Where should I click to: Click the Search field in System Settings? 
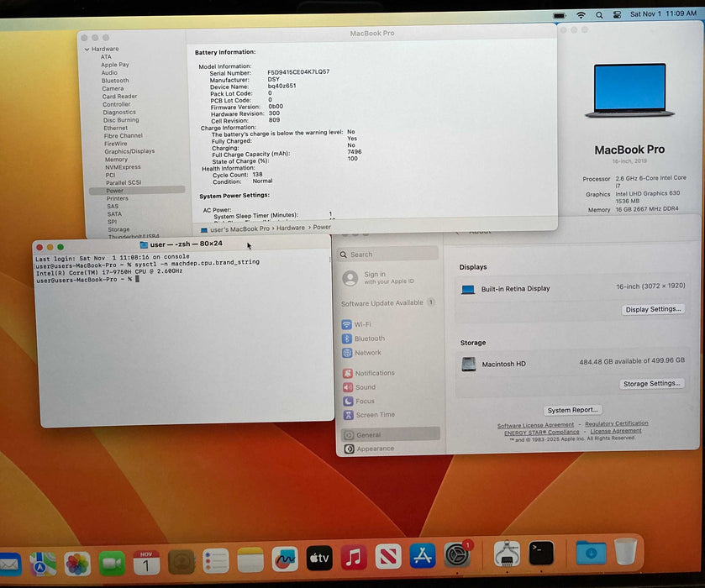pyautogui.click(x=387, y=253)
